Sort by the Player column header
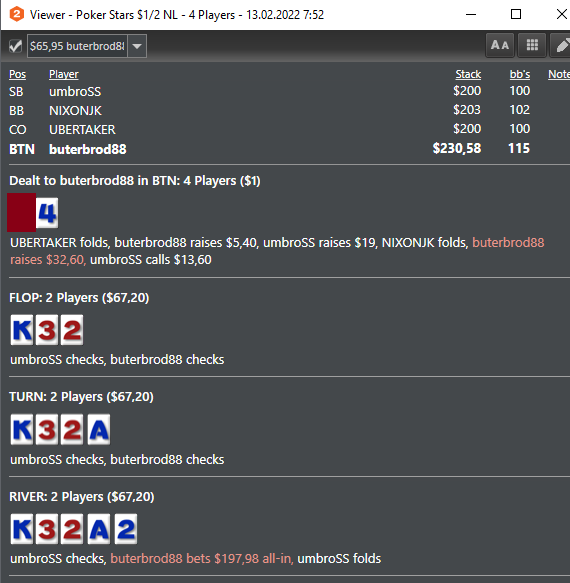Screen dimensions: 570x583 point(64,74)
